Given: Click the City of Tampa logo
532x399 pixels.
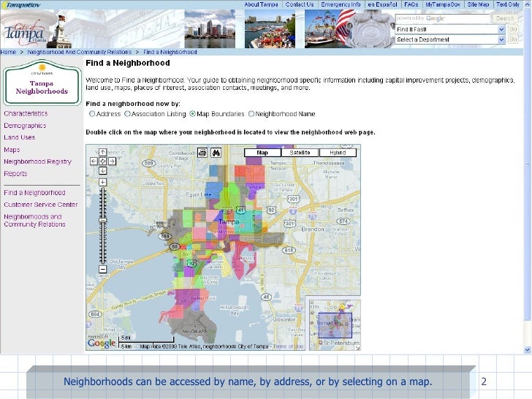Looking at the screenshot, I should [26, 33].
